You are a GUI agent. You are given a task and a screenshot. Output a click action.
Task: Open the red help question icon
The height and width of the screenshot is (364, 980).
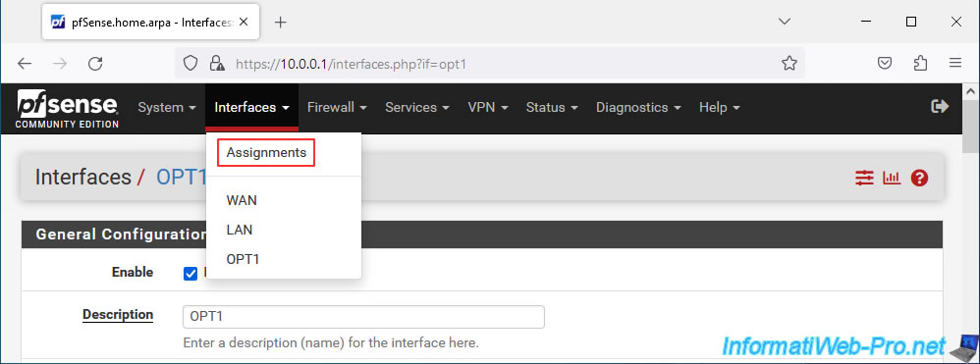(x=919, y=178)
